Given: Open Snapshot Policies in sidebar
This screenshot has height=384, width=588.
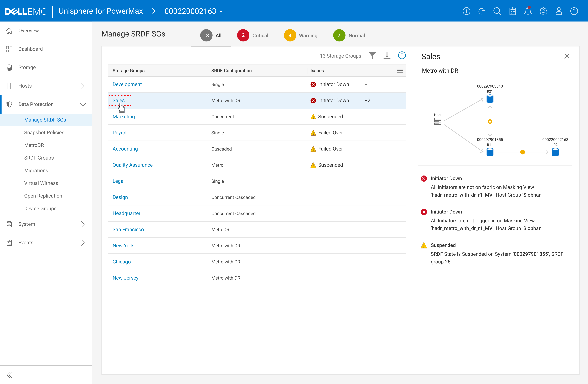Looking at the screenshot, I should [44, 132].
